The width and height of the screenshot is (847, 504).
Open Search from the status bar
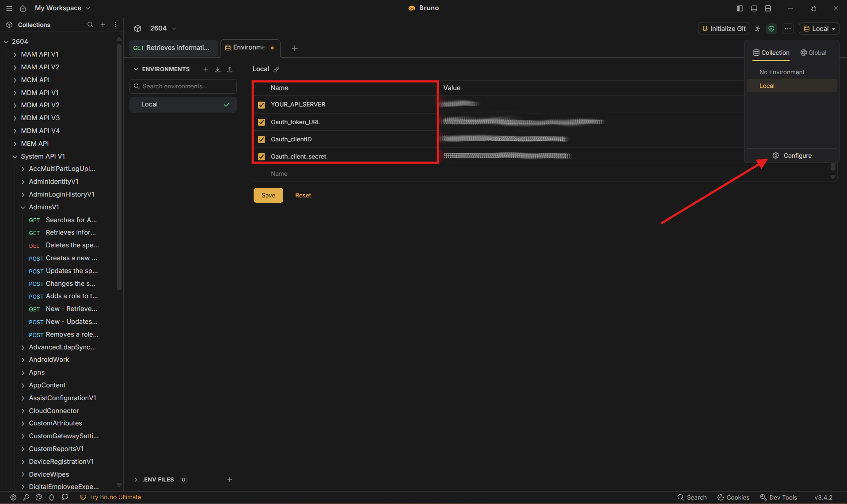692,497
